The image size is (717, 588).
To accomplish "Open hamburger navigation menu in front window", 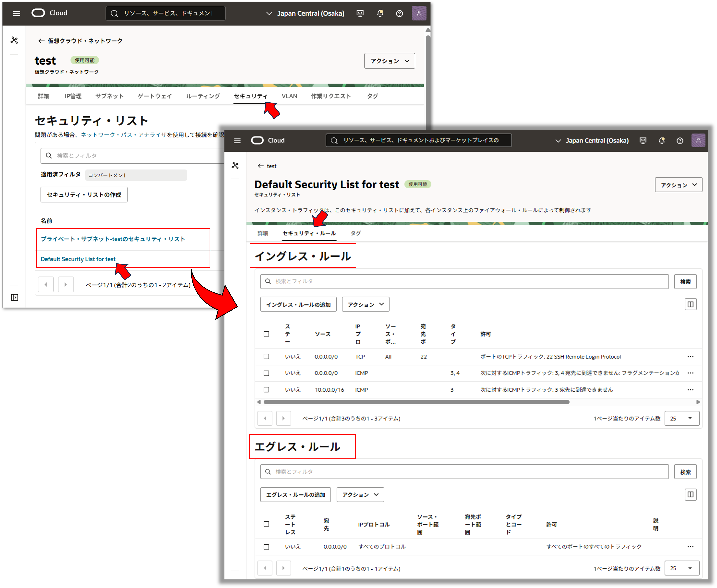I will 237,140.
